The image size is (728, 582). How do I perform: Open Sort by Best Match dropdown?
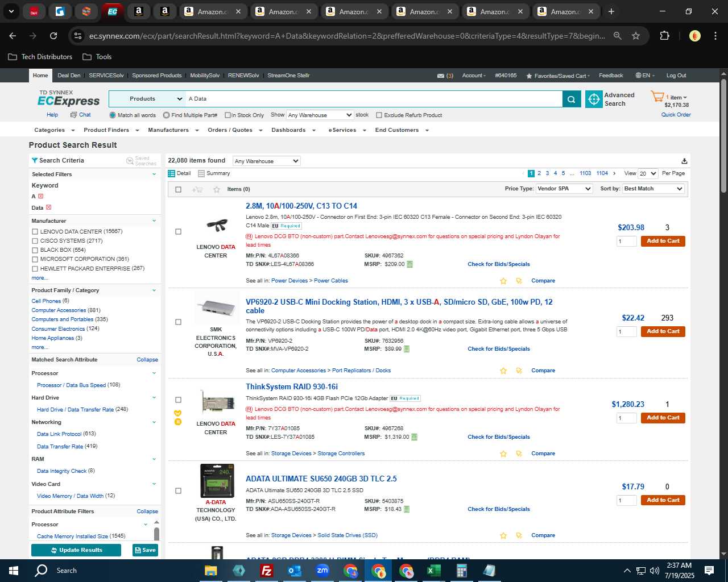click(653, 189)
